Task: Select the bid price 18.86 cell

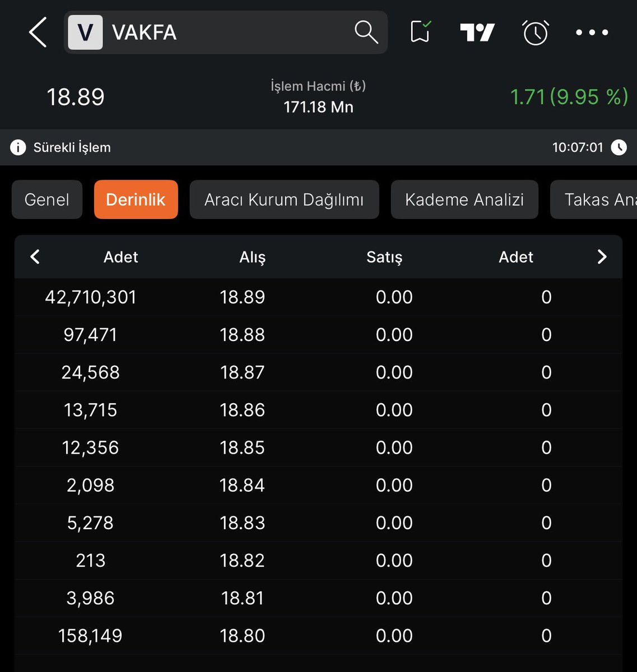Action: coord(242,410)
